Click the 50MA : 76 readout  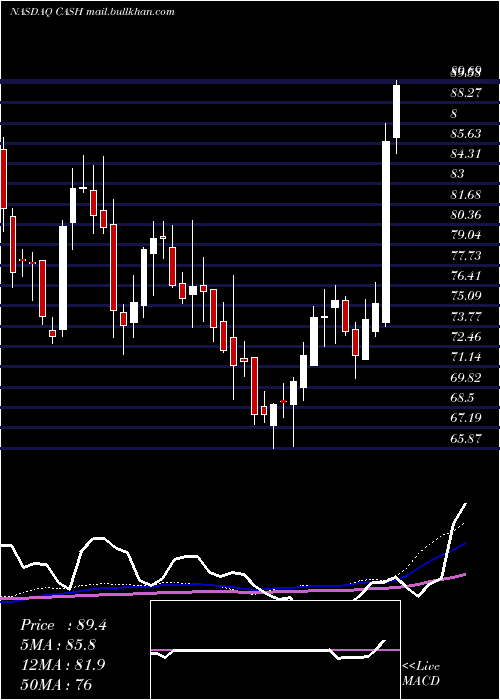tap(56, 684)
